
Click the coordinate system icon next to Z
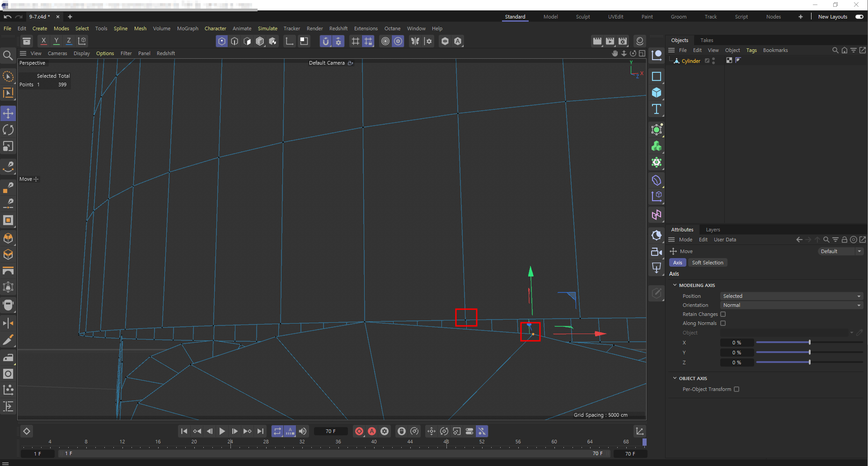click(x=82, y=41)
